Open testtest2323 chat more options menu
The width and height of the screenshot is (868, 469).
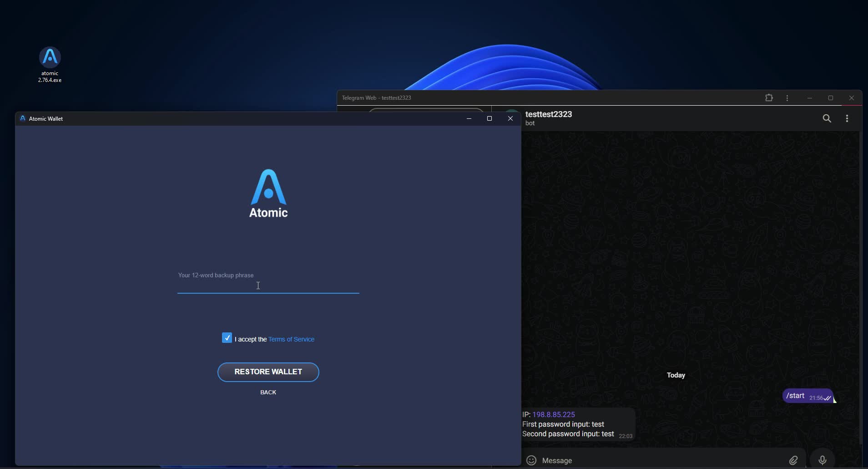coord(847,118)
